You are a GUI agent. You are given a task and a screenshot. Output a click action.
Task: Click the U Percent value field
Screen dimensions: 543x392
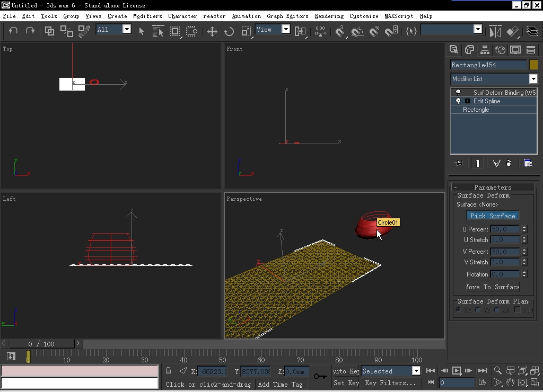coord(505,229)
